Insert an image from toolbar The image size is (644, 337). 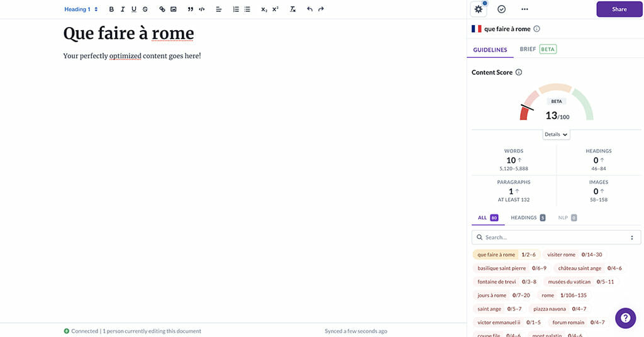click(174, 9)
